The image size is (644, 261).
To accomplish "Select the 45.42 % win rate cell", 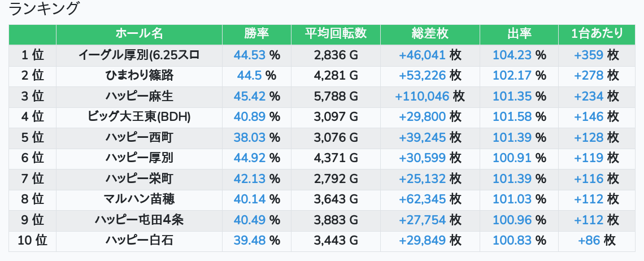I will pos(256,96).
